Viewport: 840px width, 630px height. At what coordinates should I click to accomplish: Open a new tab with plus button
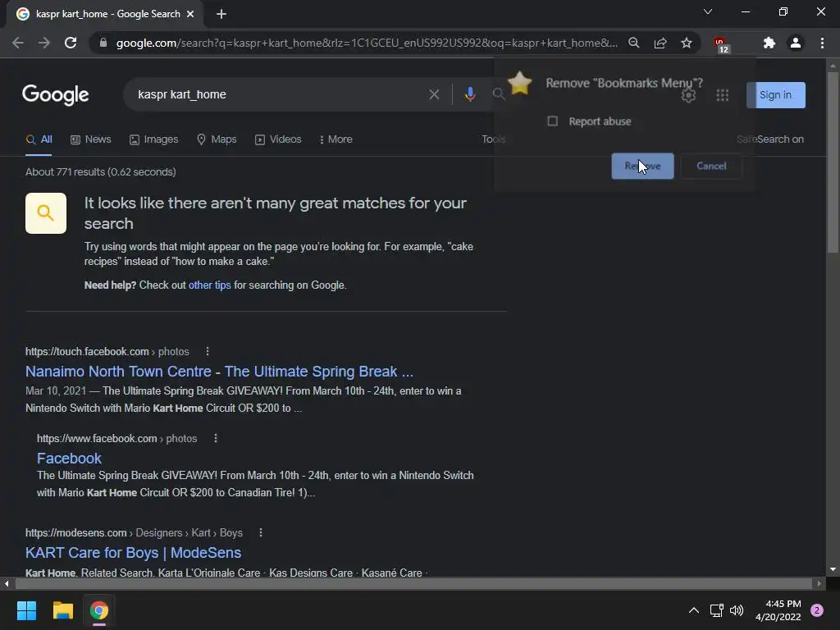pos(221,14)
